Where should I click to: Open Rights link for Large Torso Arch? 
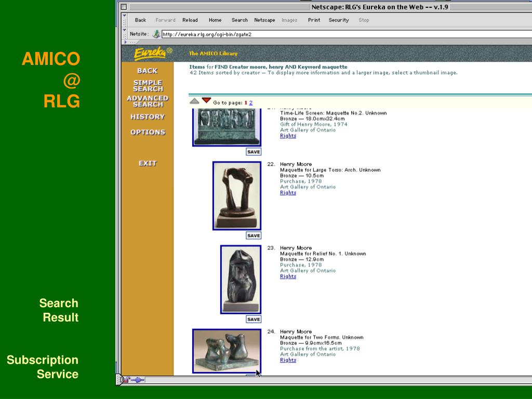tap(288, 193)
